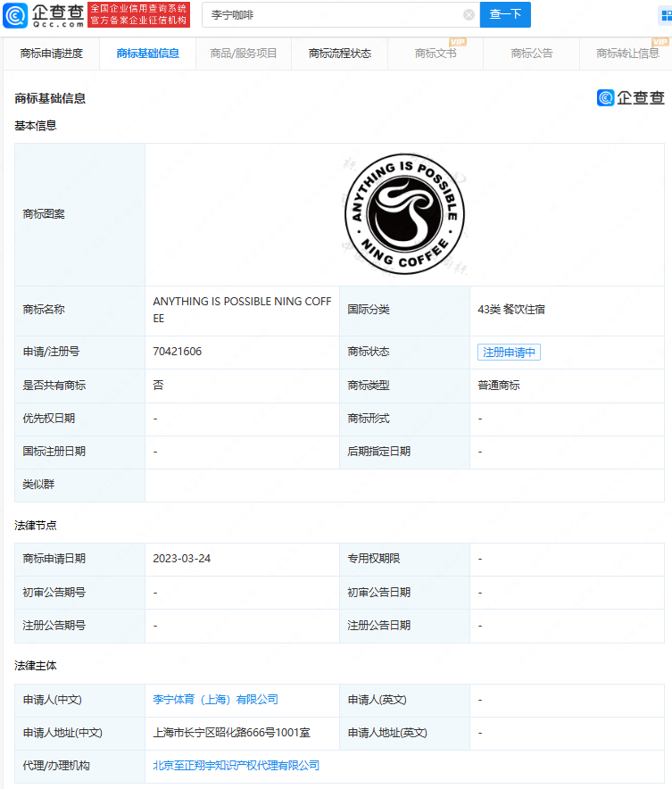Select the text 43类 餐饮住宿

[511, 309]
